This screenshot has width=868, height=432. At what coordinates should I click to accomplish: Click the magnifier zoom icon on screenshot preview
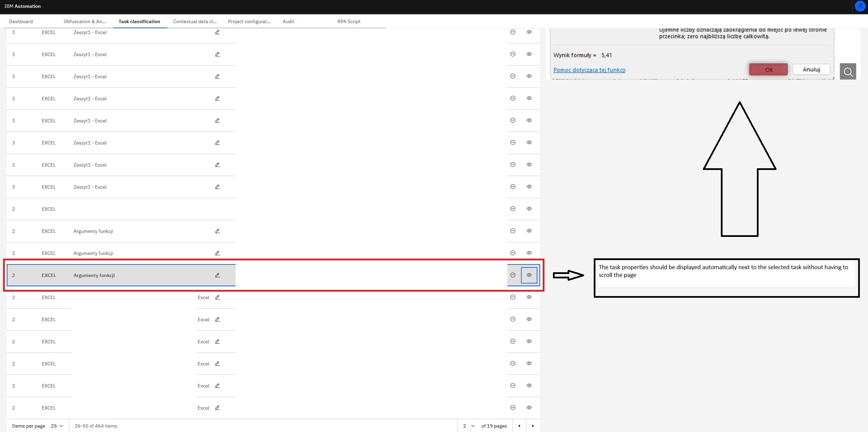(x=848, y=72)
